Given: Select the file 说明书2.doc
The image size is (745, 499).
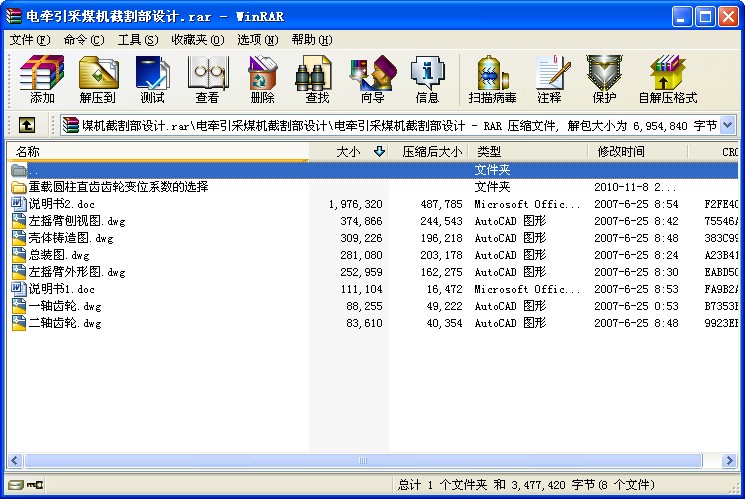Looking at the screenshot, I should 62,204.
